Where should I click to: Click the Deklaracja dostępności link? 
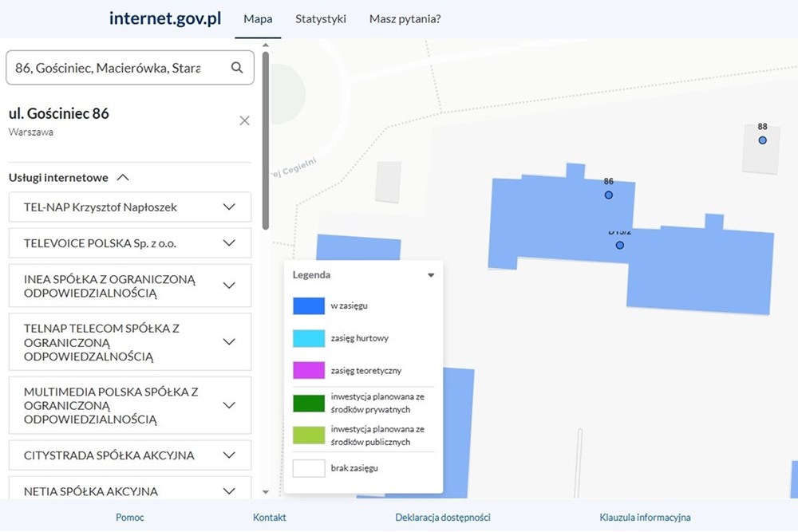[442, 517]
